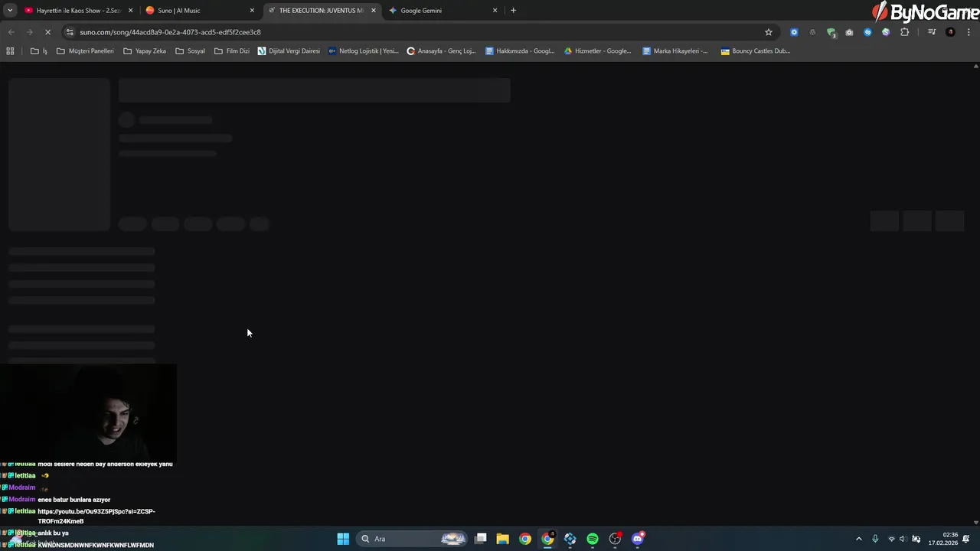The width and height of the screenshot is (980, 551).
Task: Open the microphone tray icon
Action: point(875,539)
